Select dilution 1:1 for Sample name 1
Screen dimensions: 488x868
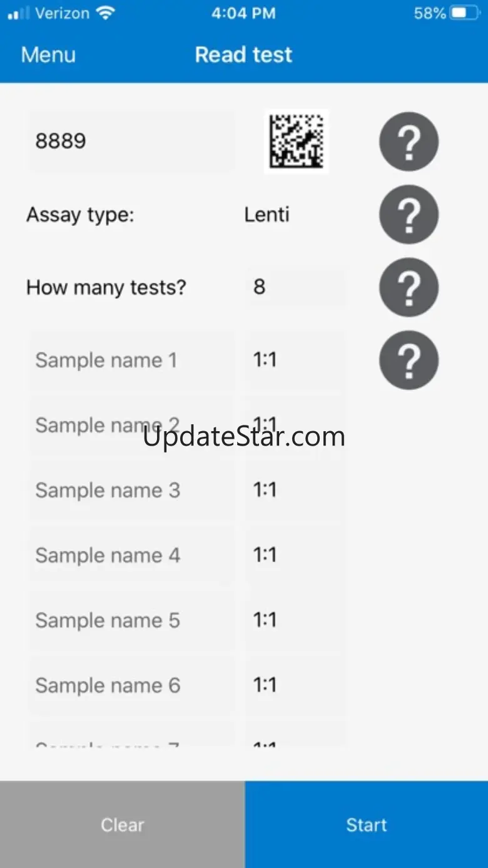(294, 360)
